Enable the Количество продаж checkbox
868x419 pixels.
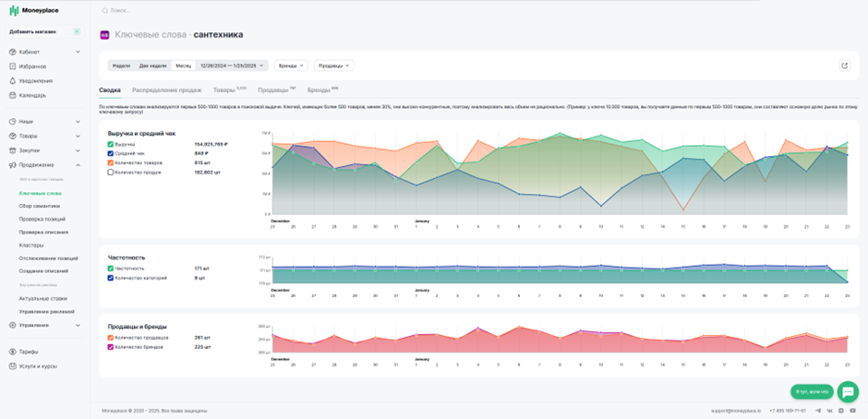111,173
